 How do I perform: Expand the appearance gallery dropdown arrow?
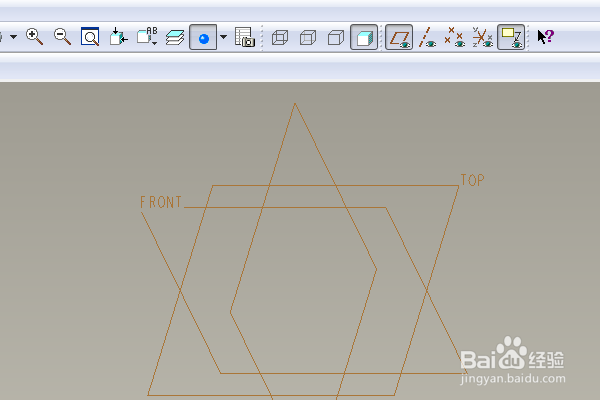coord(223,37)
